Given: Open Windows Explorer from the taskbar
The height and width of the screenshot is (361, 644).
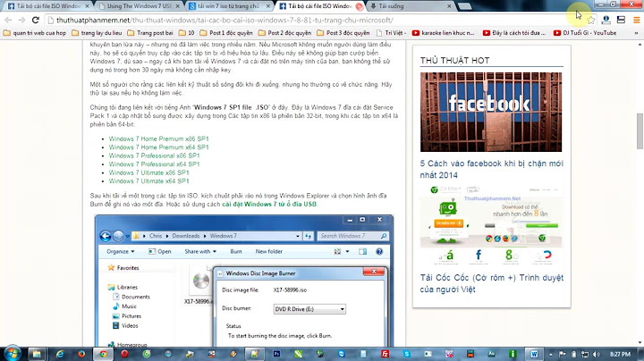Looking at the screenshot, I should [37, 354].
